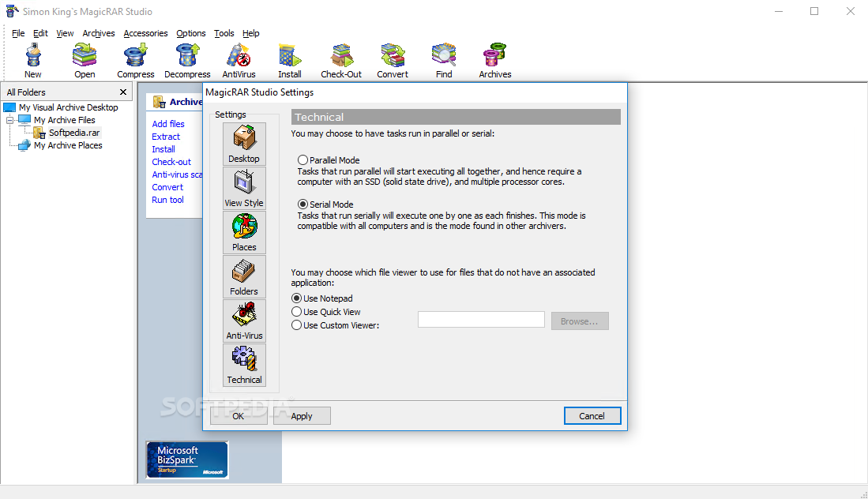Open the Anti-Virus settings category
The height and width of the screenshot is (499, 868).
coord(244,321)
